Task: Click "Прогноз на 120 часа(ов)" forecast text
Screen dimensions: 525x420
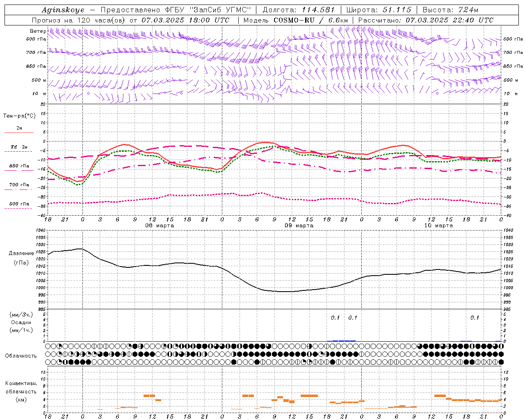Action: tap(79, 20)
